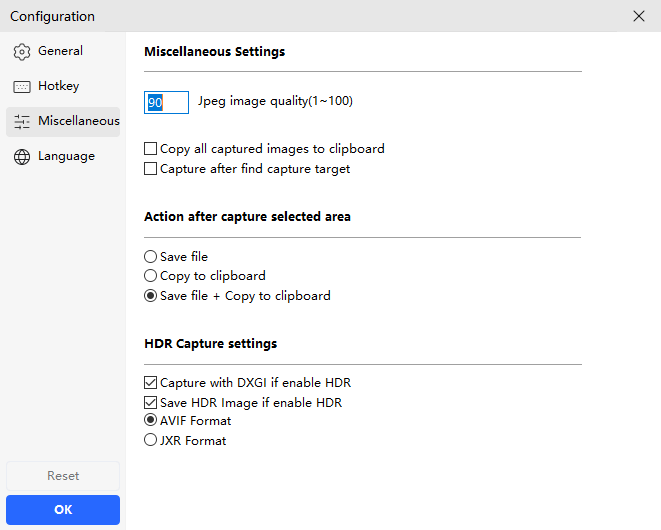Click the Hotkey keyboard icon
This screenshot has width=661, height=530.
(22, 87)
